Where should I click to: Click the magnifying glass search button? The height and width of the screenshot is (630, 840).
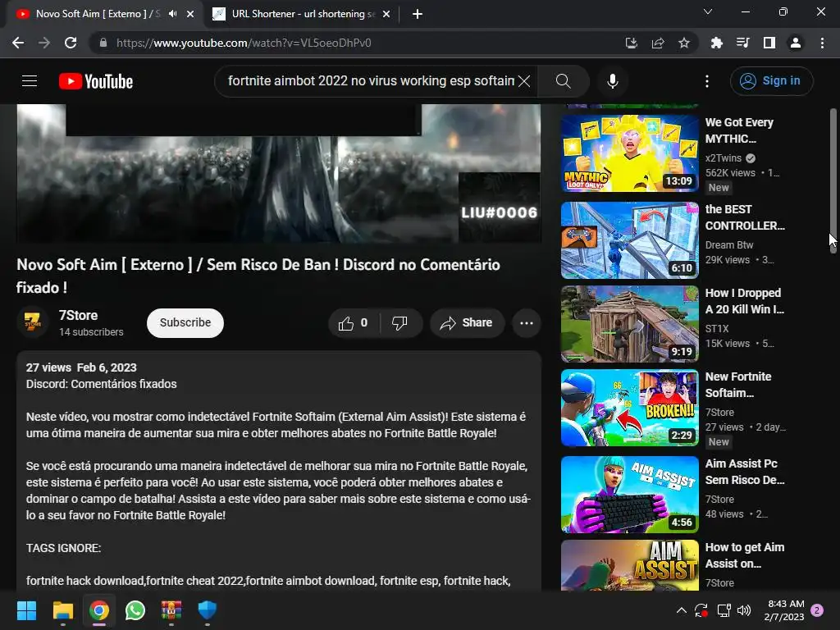pyautogui.click(x=563, y=81)
